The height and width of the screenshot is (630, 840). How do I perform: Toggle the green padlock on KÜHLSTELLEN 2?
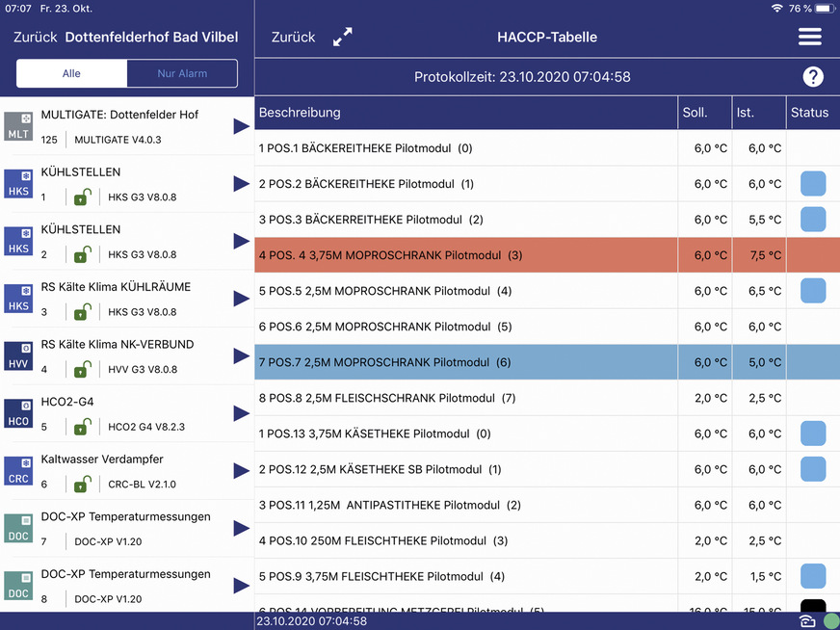[x=82, y=254]
